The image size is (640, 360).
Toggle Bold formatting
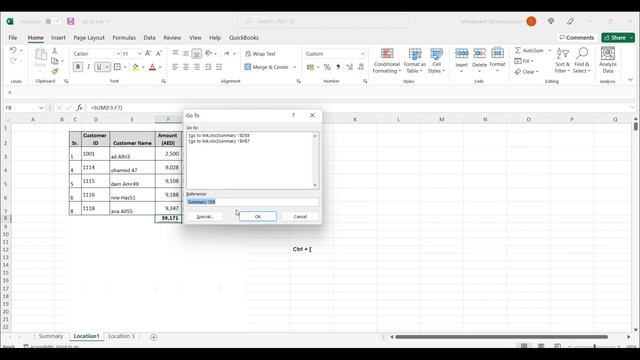tap(78, 67)
